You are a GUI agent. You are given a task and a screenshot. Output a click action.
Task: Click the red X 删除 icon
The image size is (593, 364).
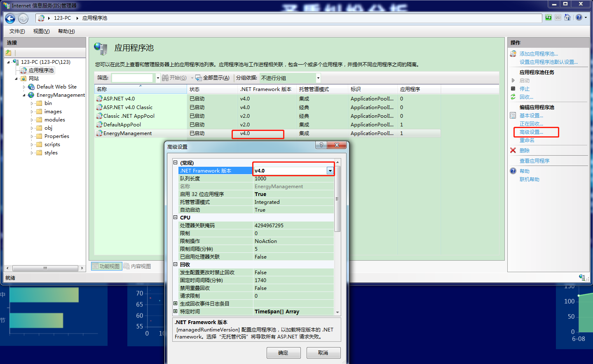click(x=513, y=150)
